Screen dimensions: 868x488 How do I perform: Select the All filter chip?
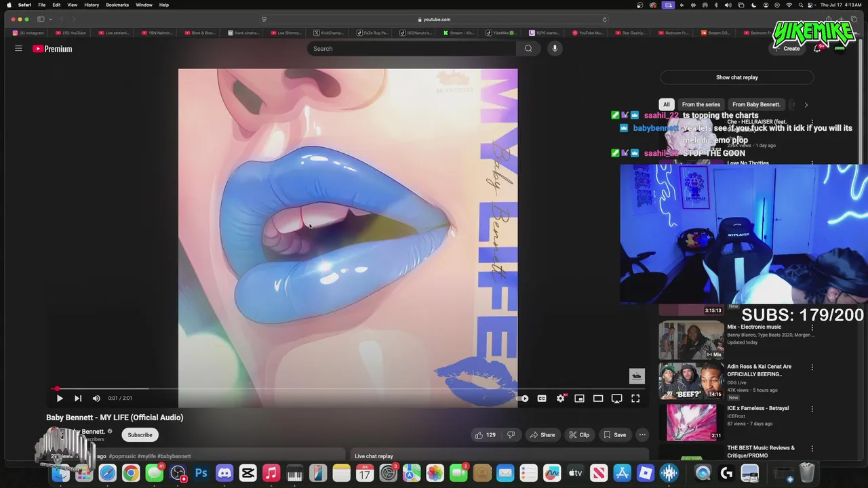pyautogui.click(x=667, y=104)
